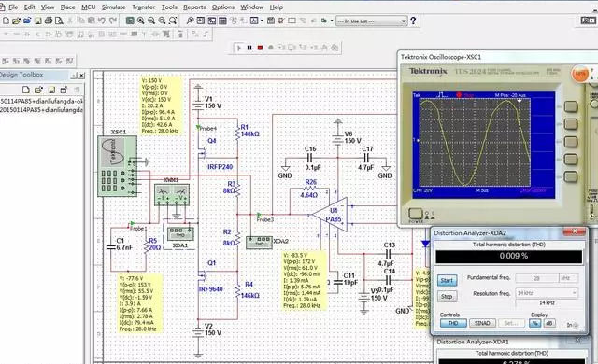Screen dimensions: 598x364
Task: Click Start button in Distortion Analyzer-XDA2
Action: tap(447, 281)
